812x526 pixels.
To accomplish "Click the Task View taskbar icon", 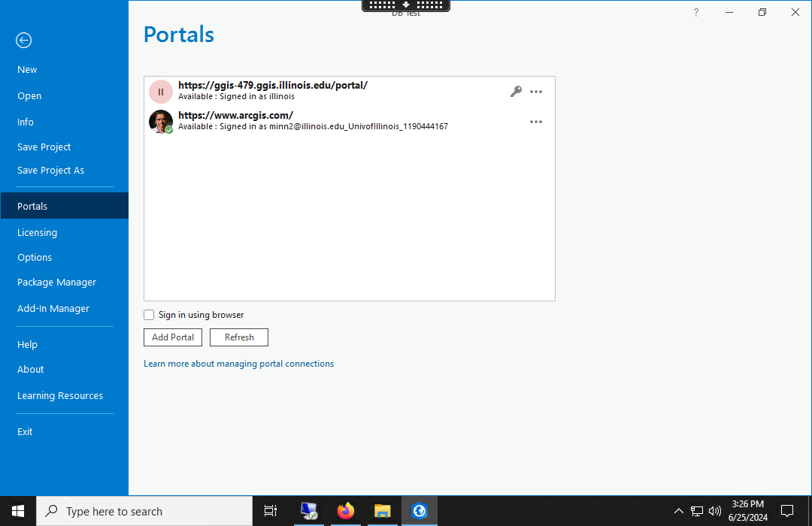I will pyautogui.click(x=271, y=511).
